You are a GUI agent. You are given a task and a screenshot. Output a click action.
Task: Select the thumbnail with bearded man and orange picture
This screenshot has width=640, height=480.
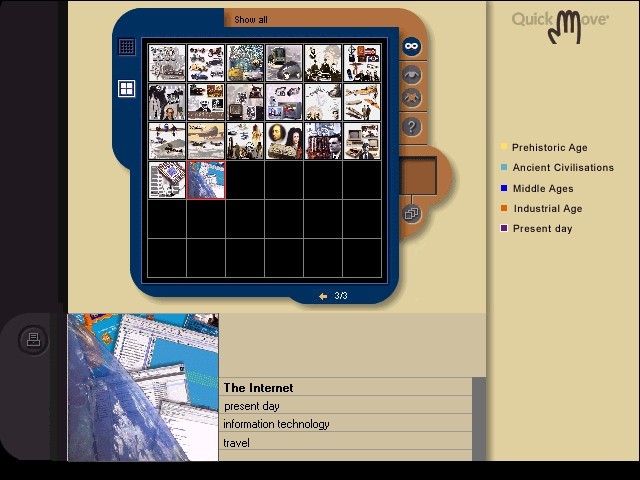coord(206,102)
